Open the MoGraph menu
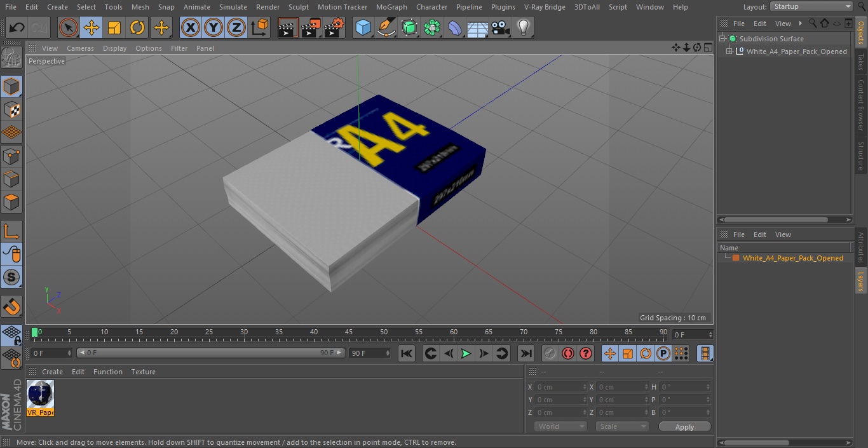 click(391, 7)
